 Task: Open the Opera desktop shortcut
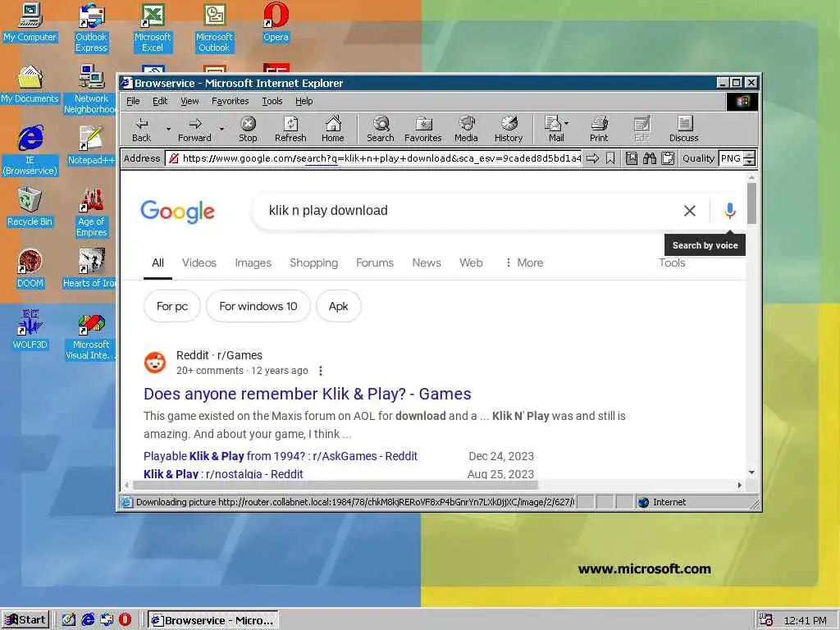[276, 22]
